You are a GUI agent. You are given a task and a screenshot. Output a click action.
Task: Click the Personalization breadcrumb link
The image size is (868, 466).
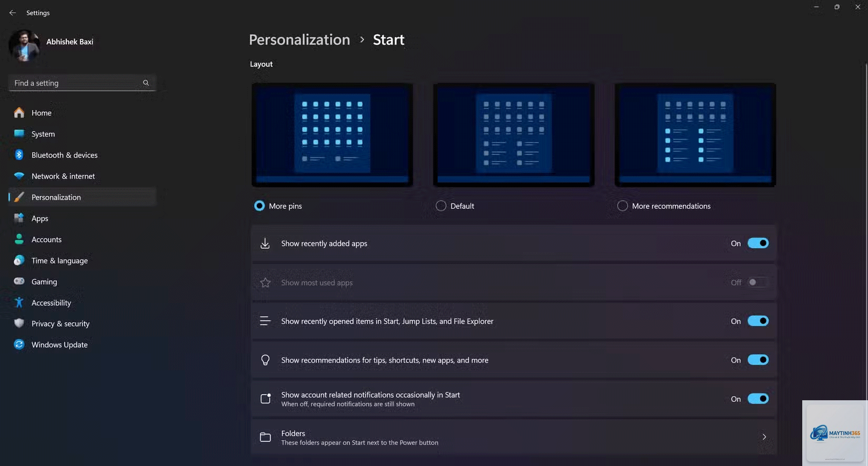pyautogui.click(x=299, y=40)
